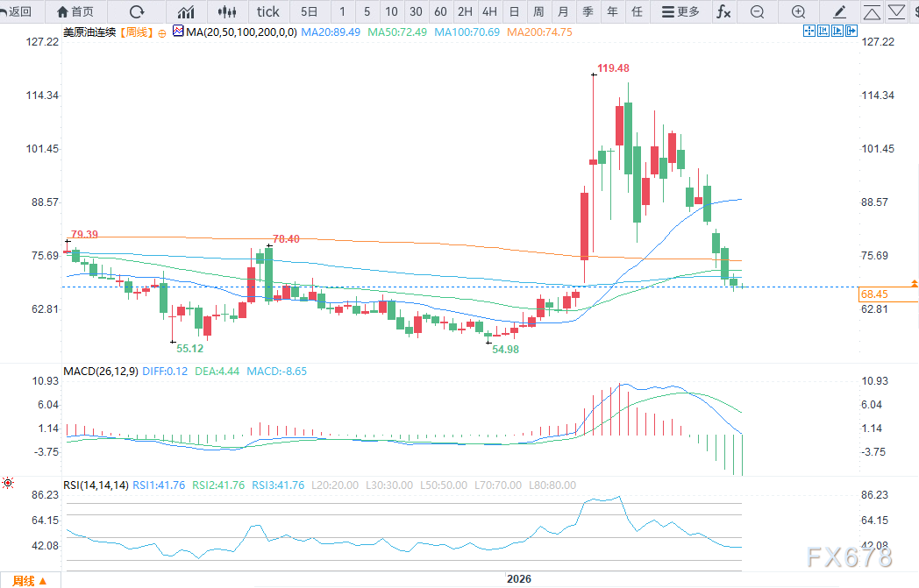Click the second blue chart control icon
919x588 pixels.
823,31
